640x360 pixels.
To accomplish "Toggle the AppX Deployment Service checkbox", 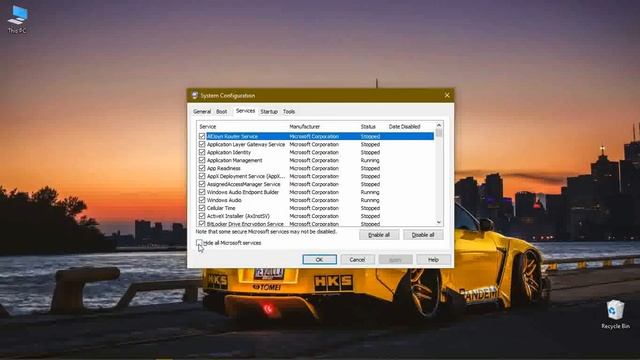I will 202,176.
